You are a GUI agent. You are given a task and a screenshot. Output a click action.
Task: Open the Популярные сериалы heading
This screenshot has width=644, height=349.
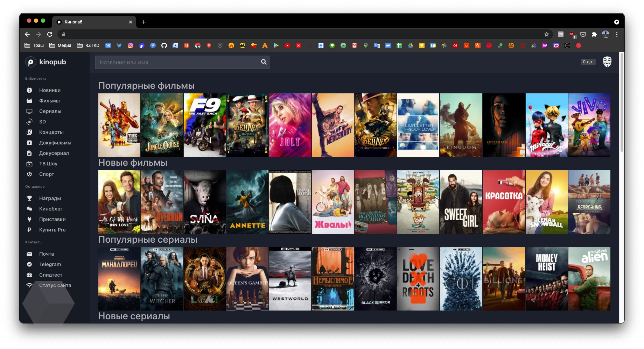tap(148, 240)
